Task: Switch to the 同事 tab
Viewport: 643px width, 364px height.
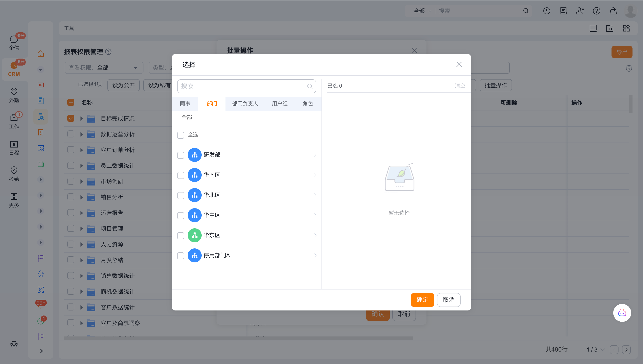Action: 185,104
